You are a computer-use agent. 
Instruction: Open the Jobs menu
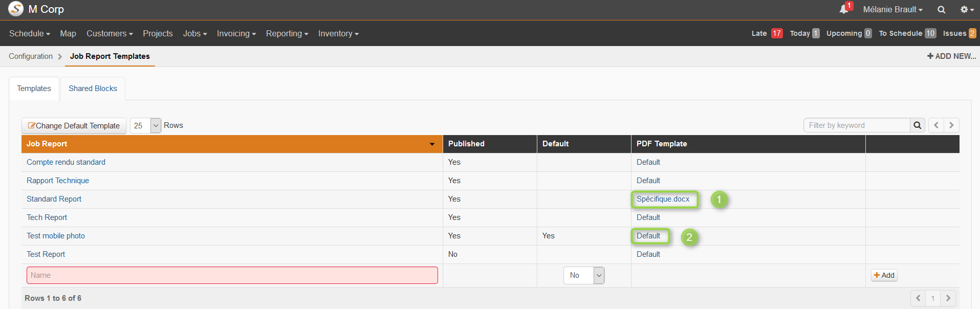195,33
